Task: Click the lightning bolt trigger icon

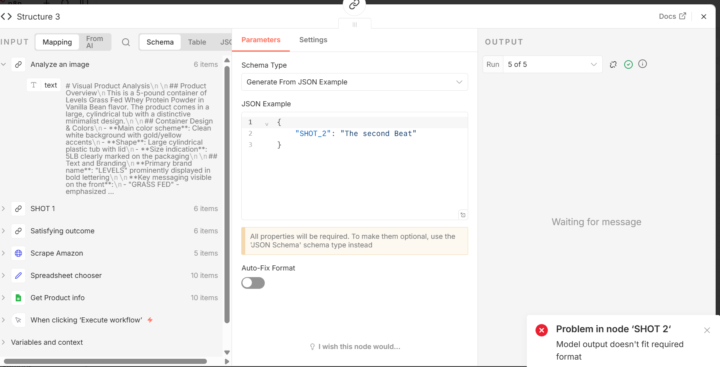Action: [x=150, y=320]
